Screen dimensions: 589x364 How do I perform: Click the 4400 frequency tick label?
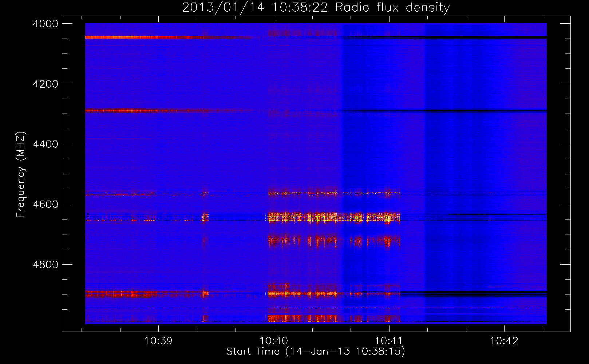46,144
